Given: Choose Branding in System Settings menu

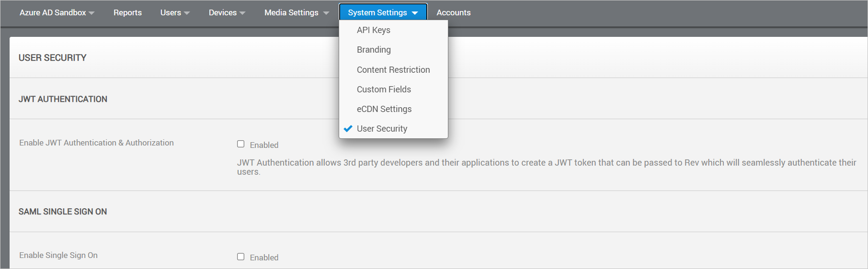Looking at the screenshot, I should 374,50.
